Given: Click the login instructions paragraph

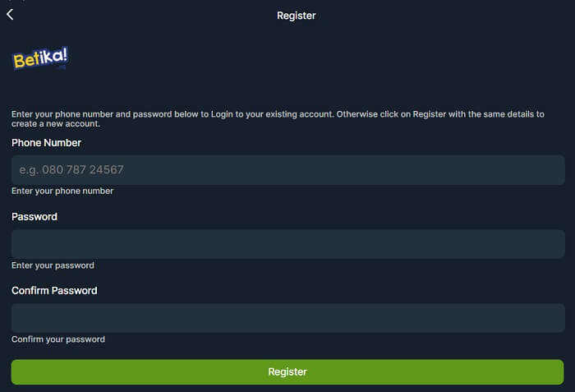Looking at the screenshot, I should (x=278, y=119).
